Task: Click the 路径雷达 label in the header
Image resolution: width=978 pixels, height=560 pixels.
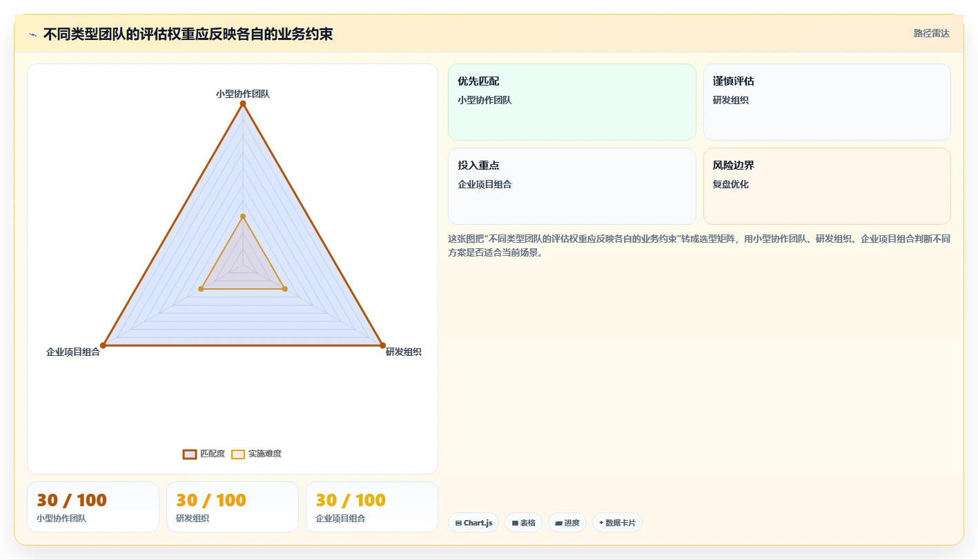Action: click(931, 33)
